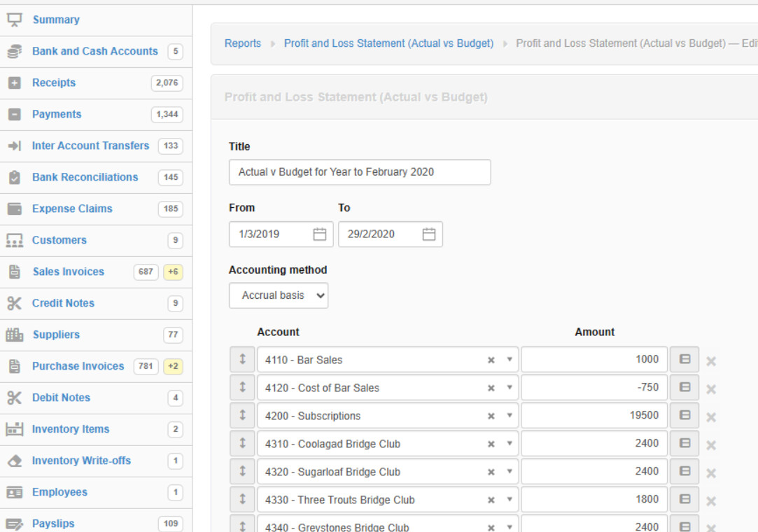Click the Bank Reconciliations clipboard icon

coord(15,177)
